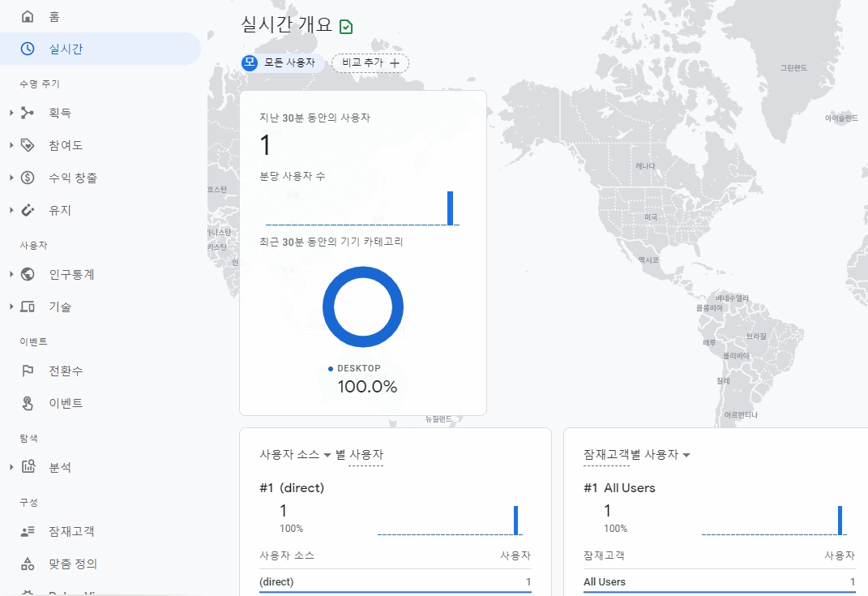Open the 홈 menu item

click(x=100, y=16)
